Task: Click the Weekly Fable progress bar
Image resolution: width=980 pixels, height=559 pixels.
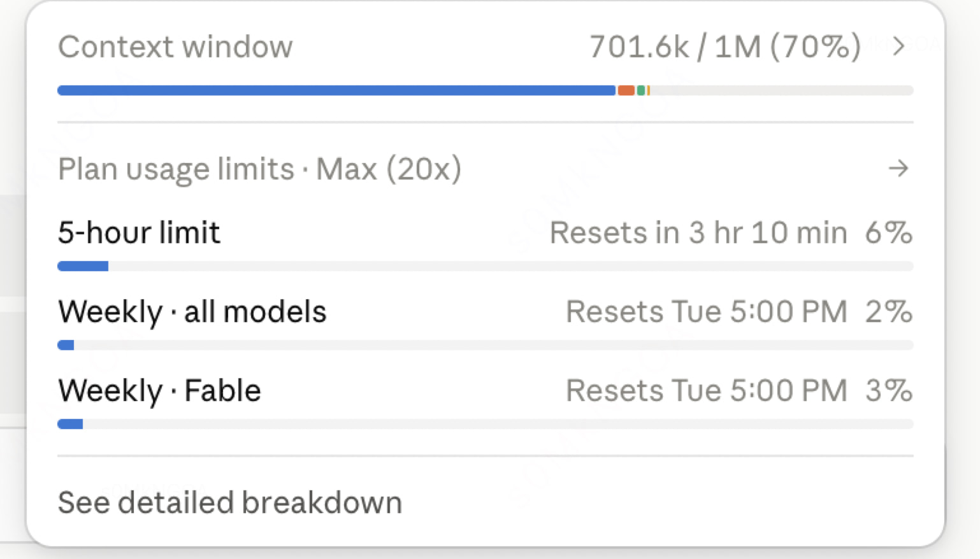Action: (486, 424)
